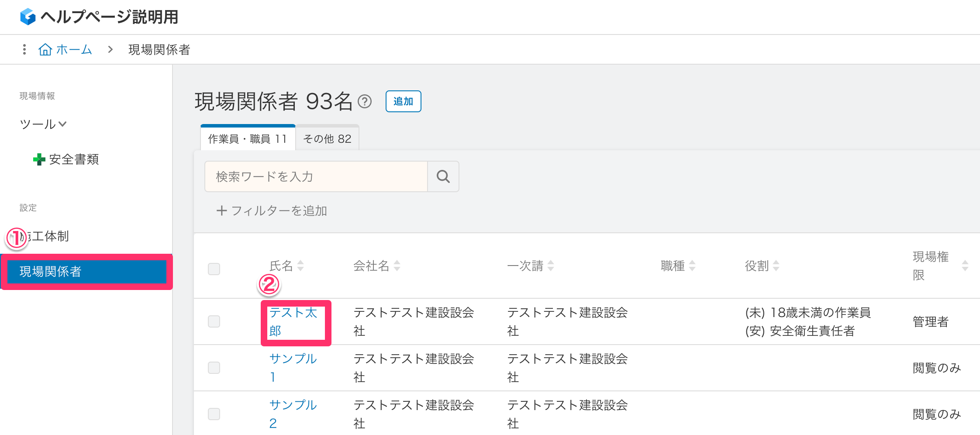Screen dimensions: 980x435
Task: Sort by the 会社名 column arrows
Action: coord(397,266)
